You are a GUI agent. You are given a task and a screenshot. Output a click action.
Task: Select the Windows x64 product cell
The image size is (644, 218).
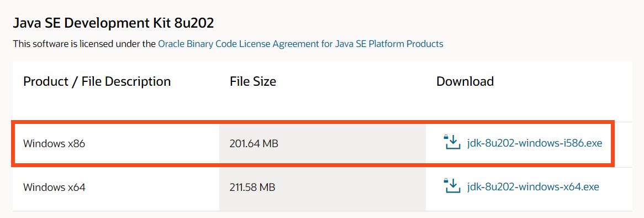click(116, 188)
